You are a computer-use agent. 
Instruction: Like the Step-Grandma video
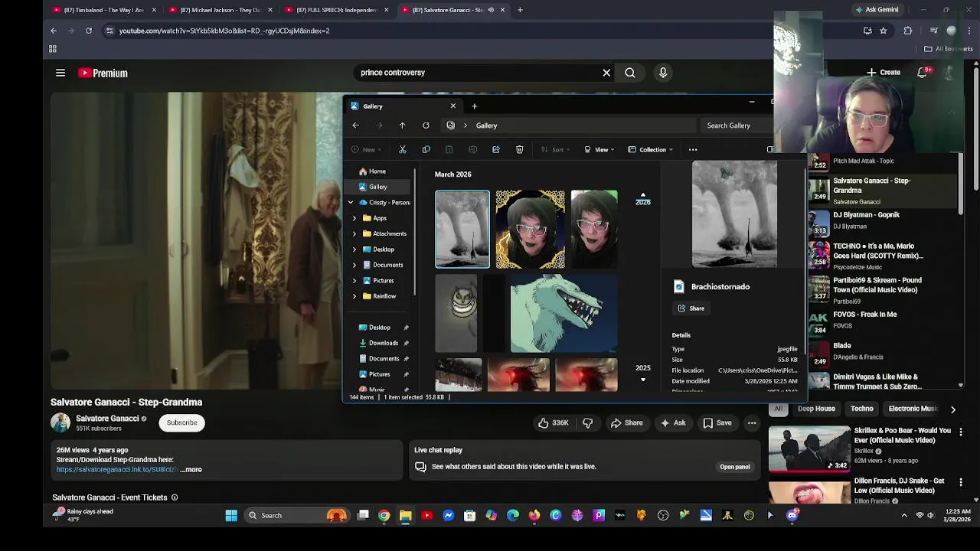[x=554, y=422]
